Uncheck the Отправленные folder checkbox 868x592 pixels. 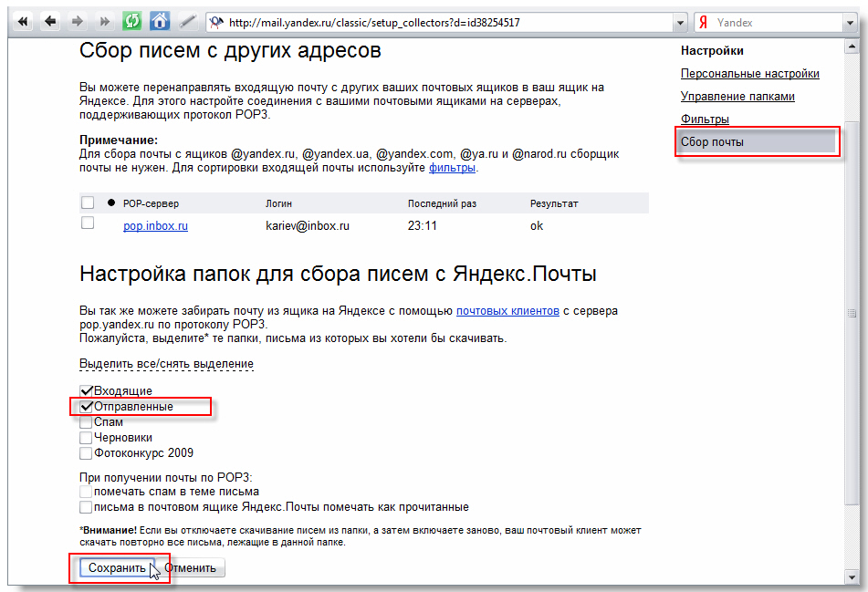(x=86, y=406)
